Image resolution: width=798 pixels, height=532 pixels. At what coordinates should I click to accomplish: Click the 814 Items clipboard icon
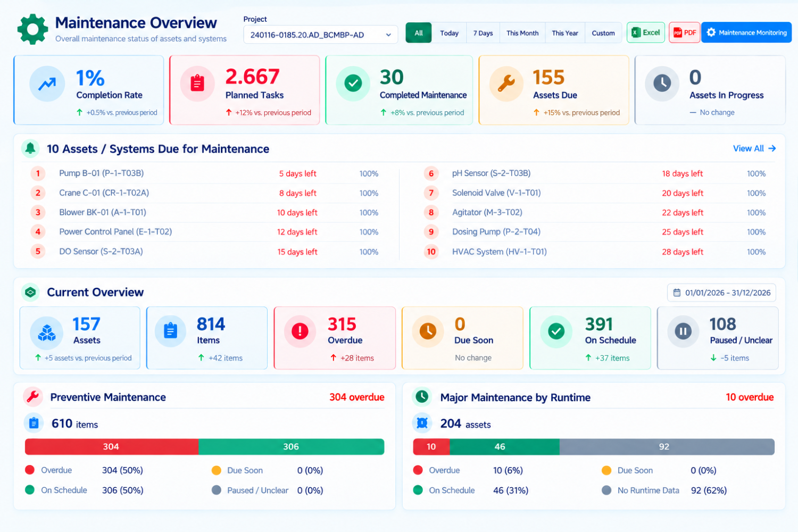[170, 331]
